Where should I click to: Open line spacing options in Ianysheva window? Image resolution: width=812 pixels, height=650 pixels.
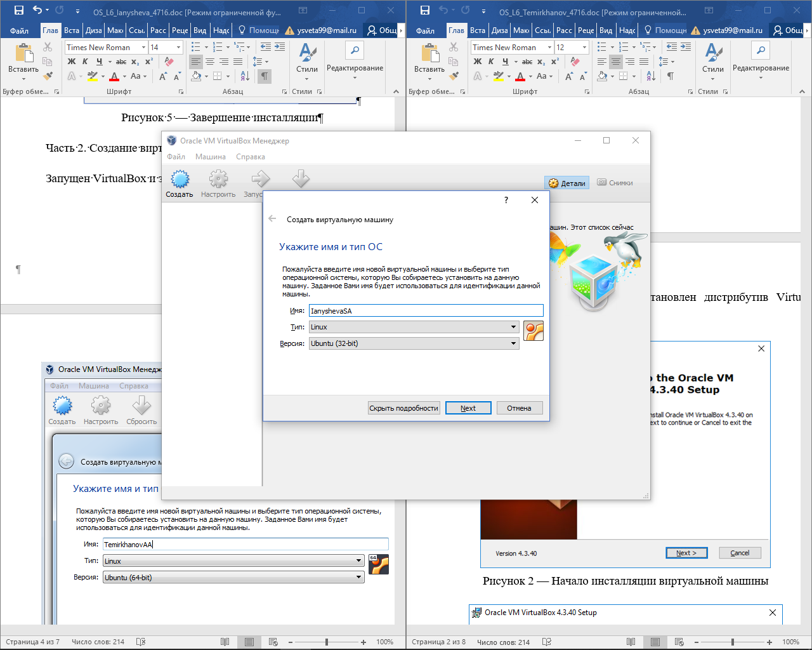pyautogui.click(x=260, y=62)
